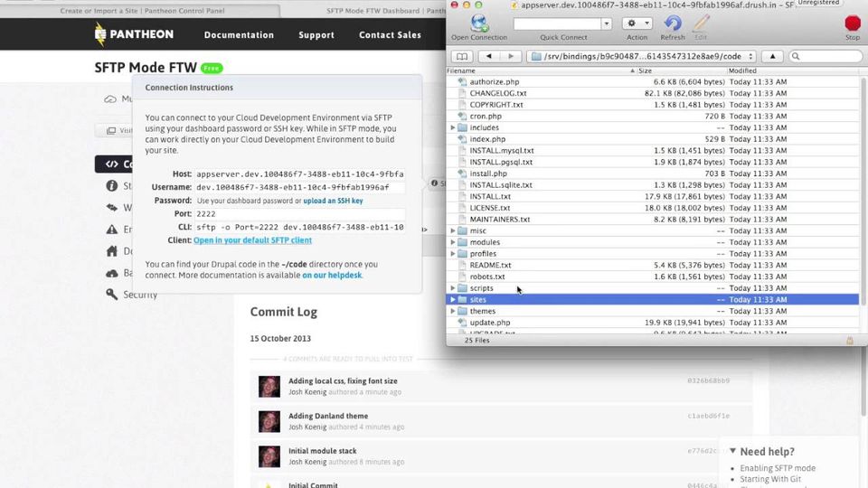Open Support menu
868x488 pixels.
point(316,35)
